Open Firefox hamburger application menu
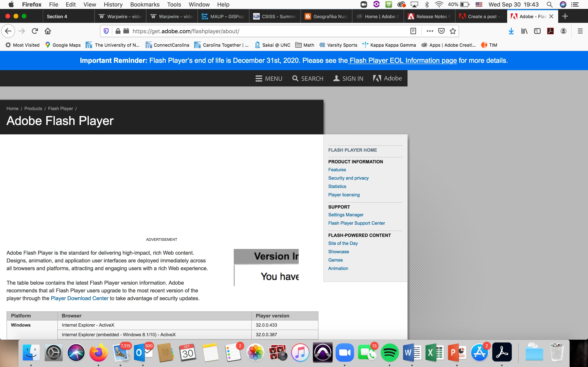 [580, 31]
